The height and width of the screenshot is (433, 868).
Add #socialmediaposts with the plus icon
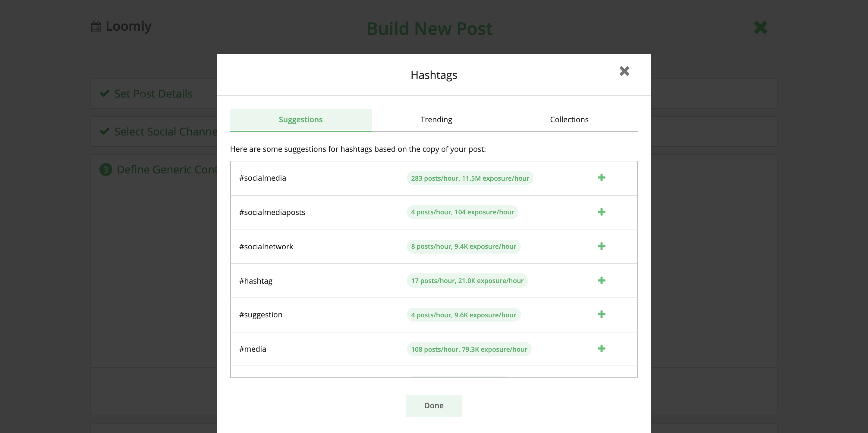pos(602,212)
